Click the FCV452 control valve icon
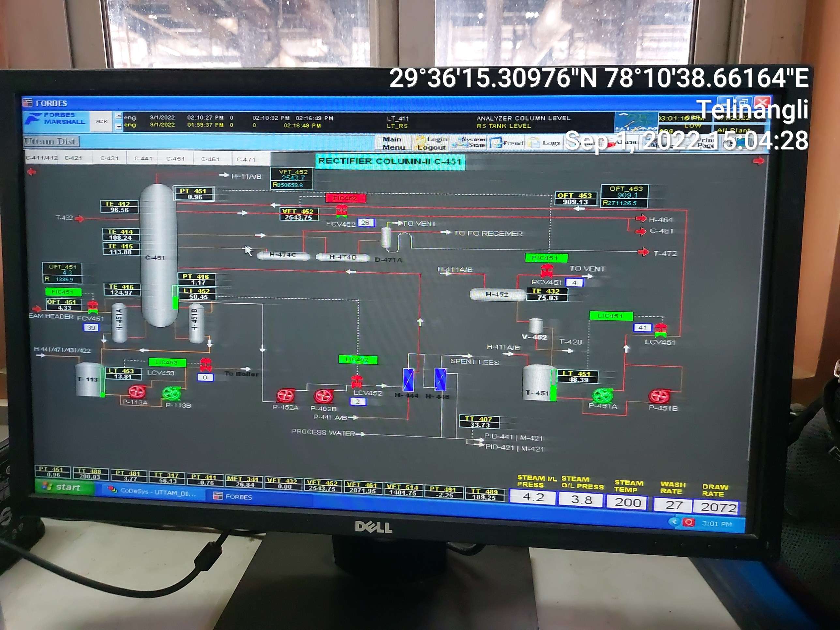 click(342, 211)
